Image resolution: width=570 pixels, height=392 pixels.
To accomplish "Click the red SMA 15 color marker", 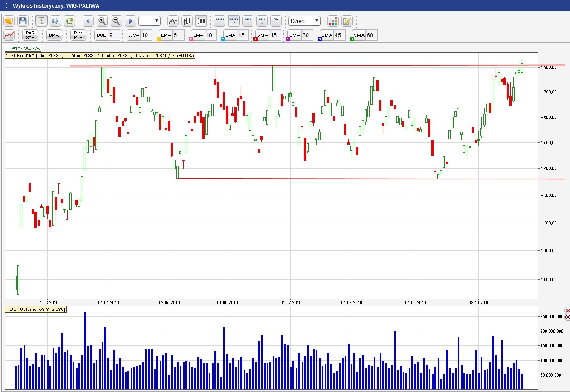I will (256, 39).
